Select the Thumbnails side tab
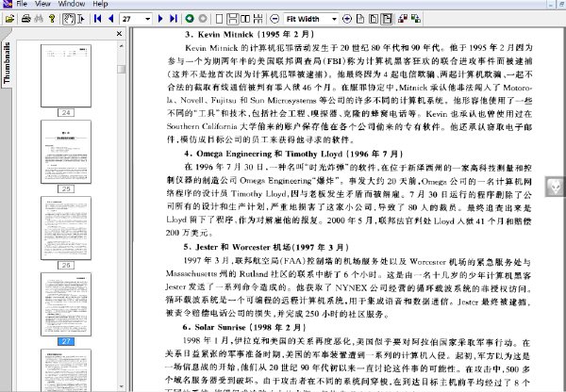566x392 pixels. click(x=7, y=63)
